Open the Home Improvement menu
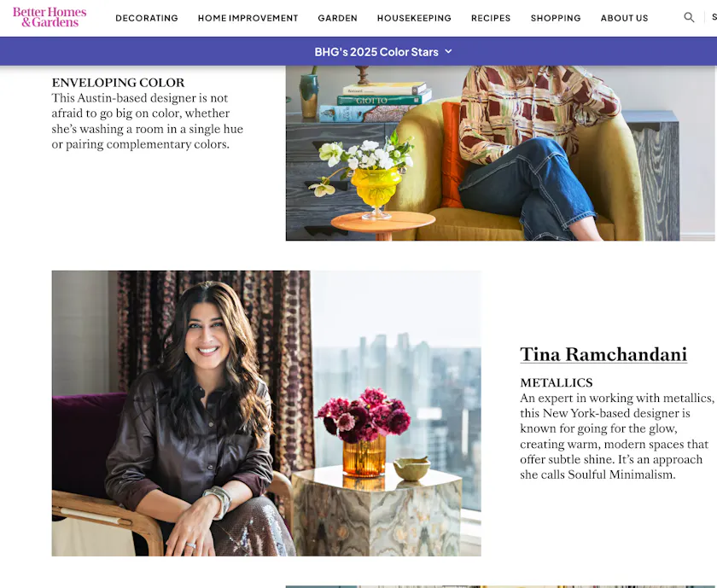Viewport: 717px width, 588px height. point(248,18)
